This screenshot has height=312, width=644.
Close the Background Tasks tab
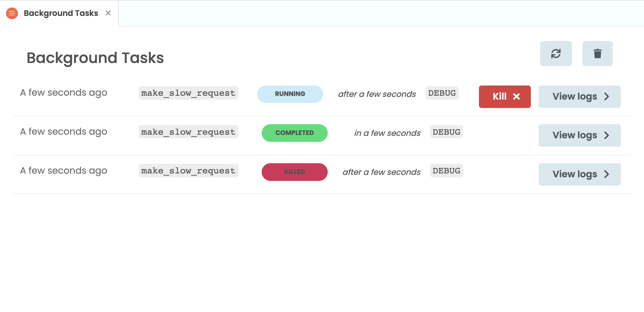(x=108, y=13)
